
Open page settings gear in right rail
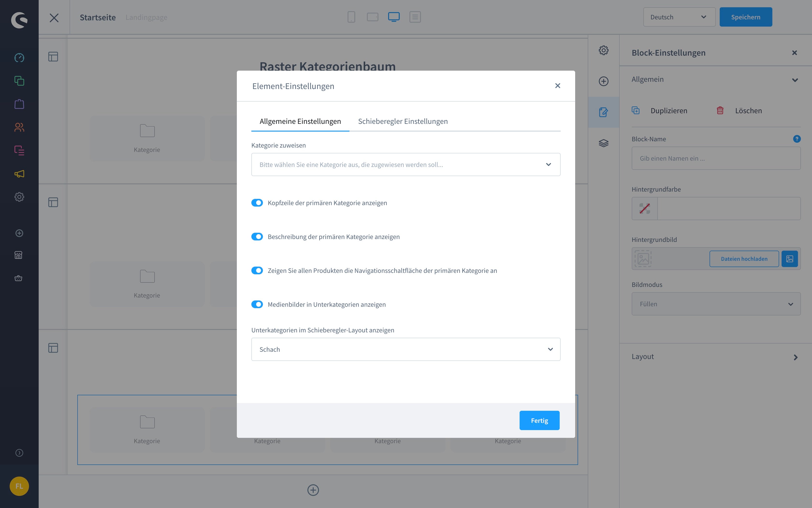pos(604,50)
